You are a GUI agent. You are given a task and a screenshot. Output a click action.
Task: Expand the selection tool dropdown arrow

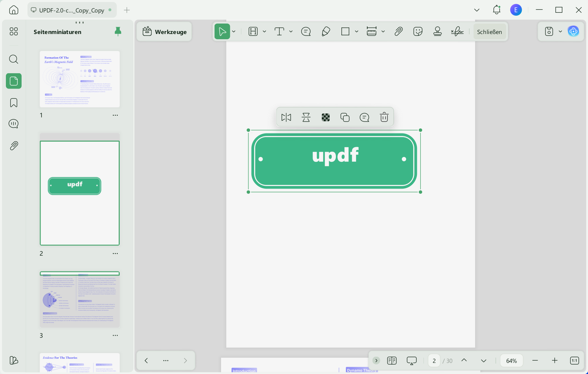point(234,32)
